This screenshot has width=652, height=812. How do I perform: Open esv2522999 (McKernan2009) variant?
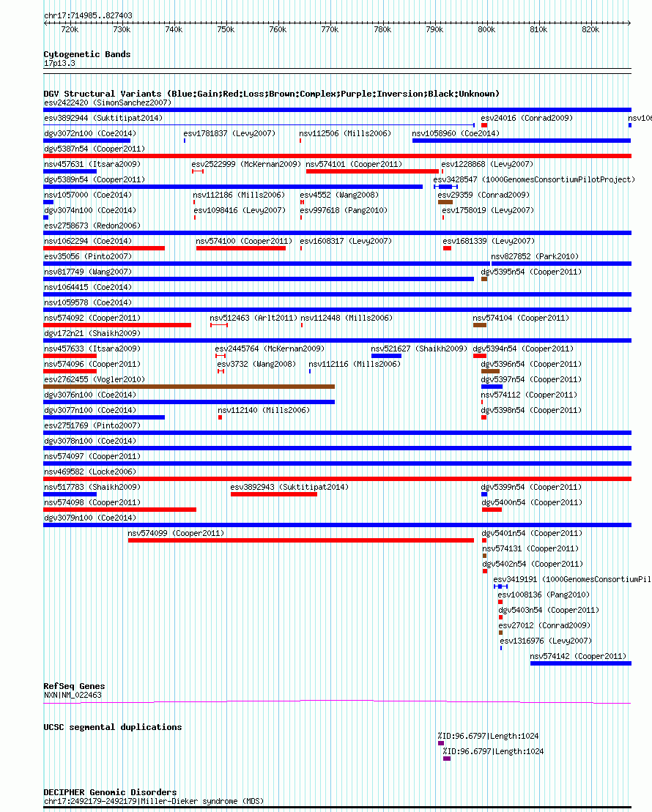246,164
